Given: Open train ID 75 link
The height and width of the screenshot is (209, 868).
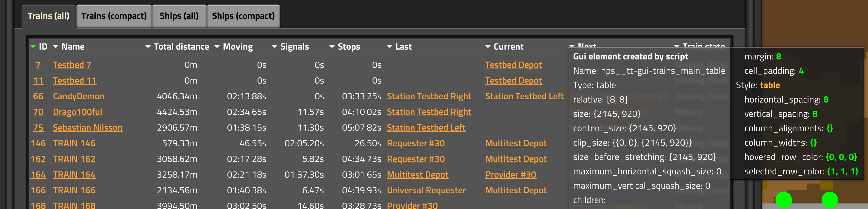Looking at the screenshot, I should click(x=38, y=128).
